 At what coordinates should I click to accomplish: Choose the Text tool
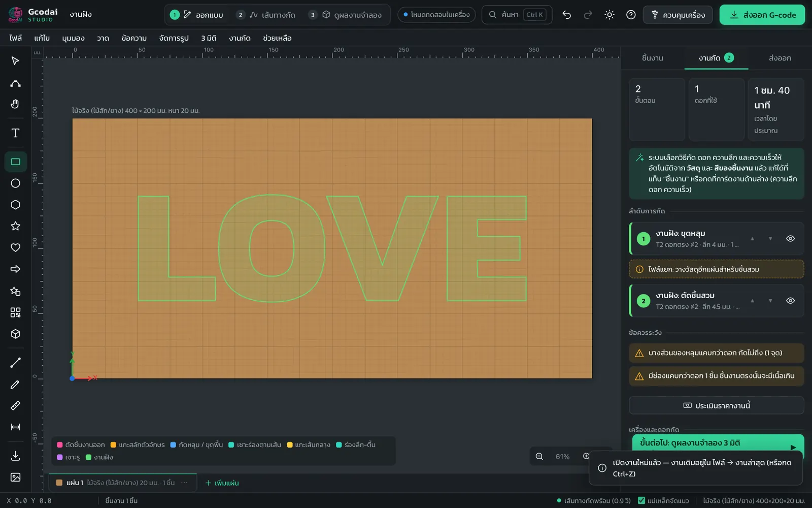15,133
